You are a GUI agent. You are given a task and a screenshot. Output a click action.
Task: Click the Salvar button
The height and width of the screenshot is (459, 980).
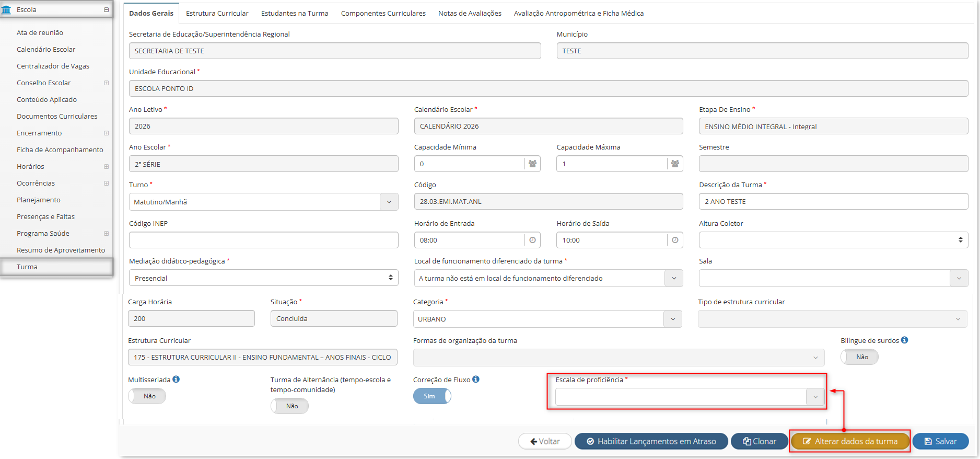point(940,441)
